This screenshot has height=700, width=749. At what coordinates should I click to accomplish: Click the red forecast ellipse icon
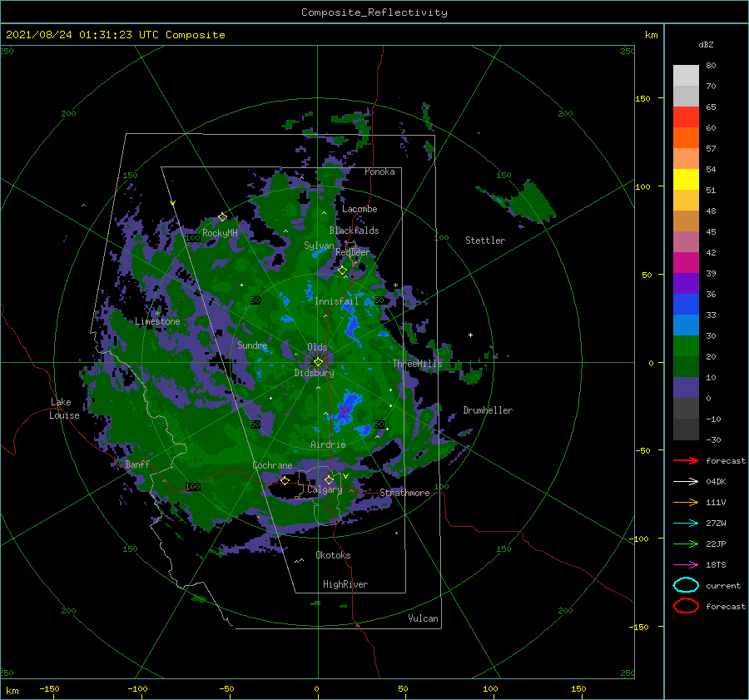click(x=686, y=606)
